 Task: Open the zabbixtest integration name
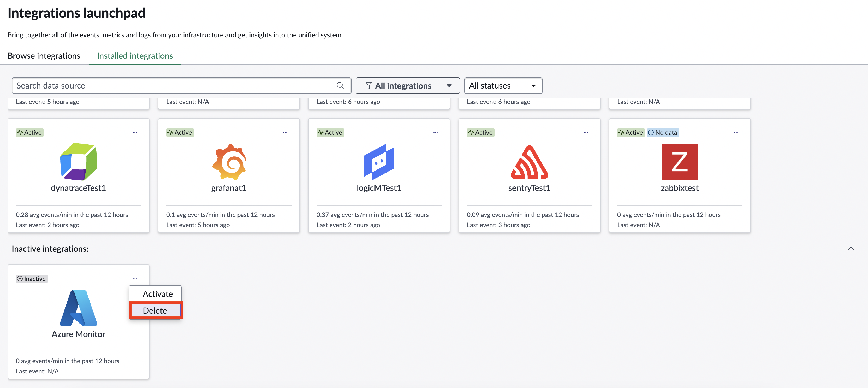click(680, 188)
